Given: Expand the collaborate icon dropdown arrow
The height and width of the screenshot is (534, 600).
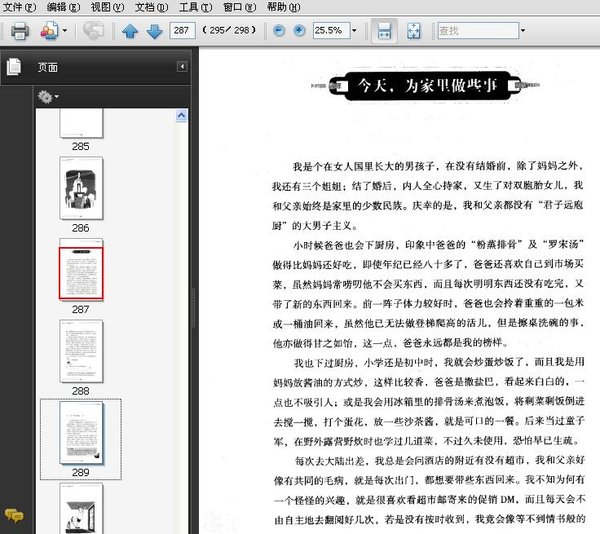Looking at the screenshot, I should (65, 31).
